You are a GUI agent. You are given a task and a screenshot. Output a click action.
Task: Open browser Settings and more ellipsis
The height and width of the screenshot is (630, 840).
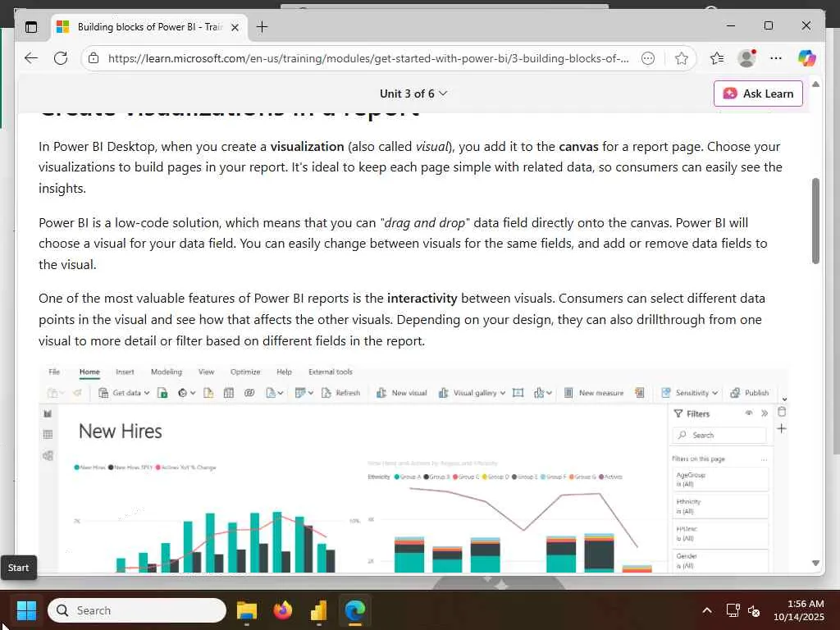point(776,58)
